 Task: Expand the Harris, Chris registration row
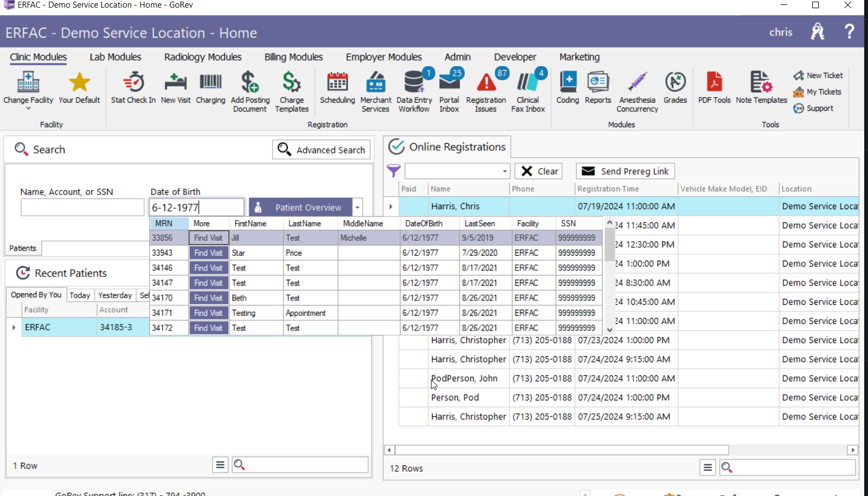coord(391,206)
